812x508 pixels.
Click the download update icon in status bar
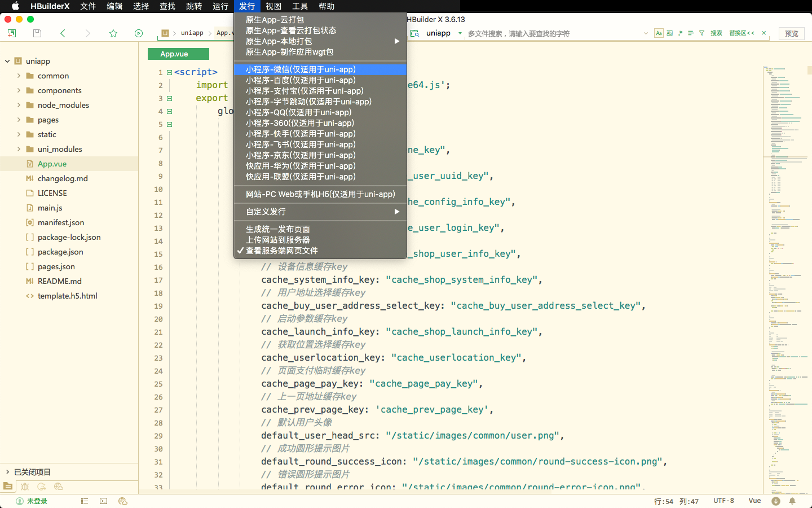pyautogui.click(x=776, y=501)
